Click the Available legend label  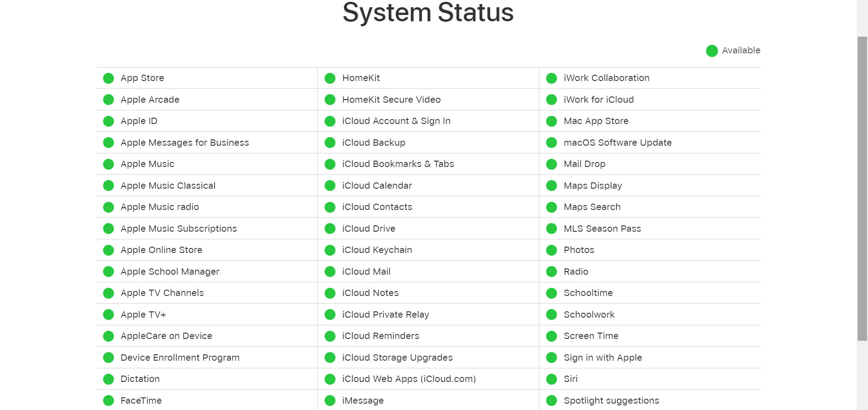tap(741, 51)
